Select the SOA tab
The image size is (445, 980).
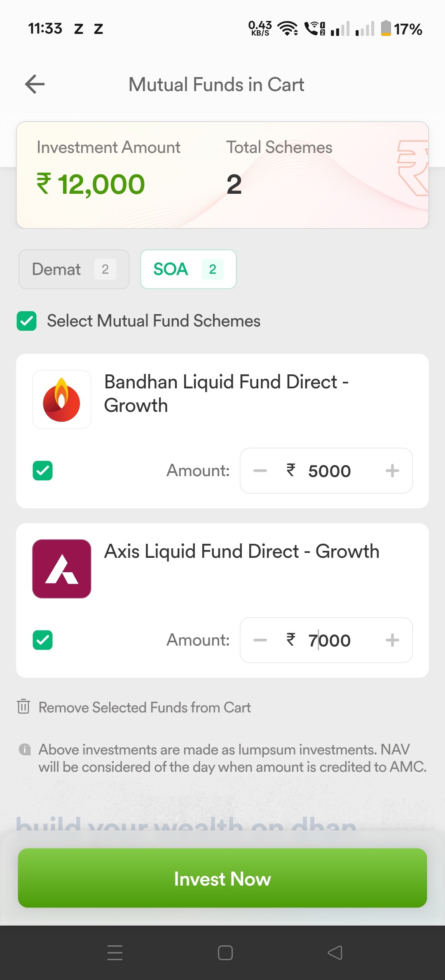pos(188,269)
